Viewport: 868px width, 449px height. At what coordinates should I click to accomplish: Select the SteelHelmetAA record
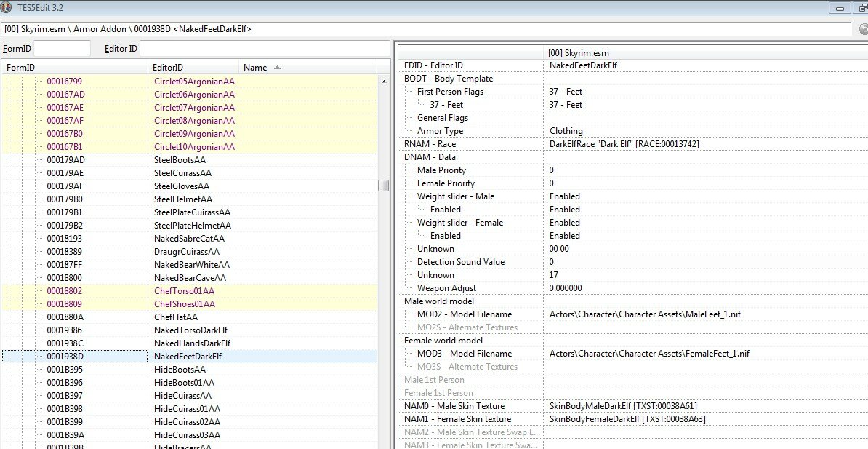pos(189,199)
